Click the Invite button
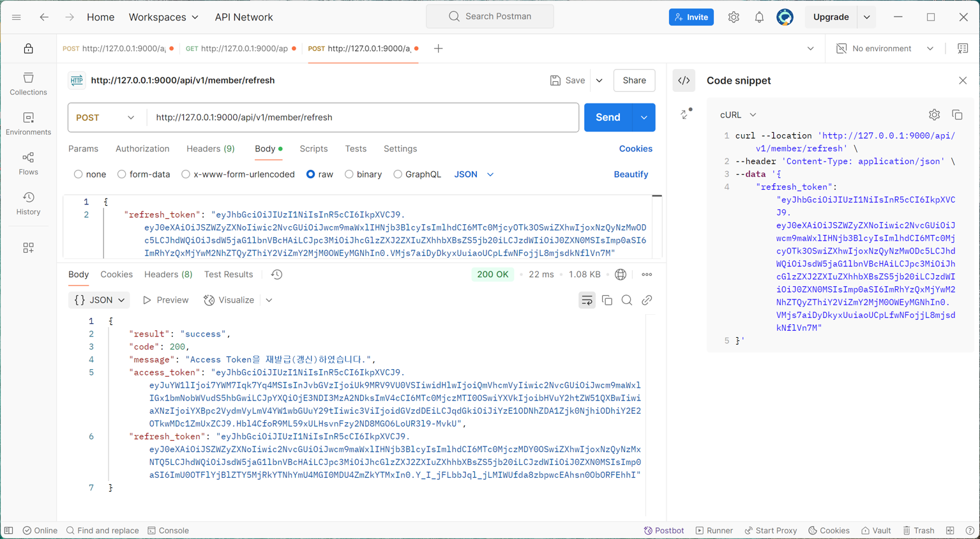Viewport: 980px width, 539px height. [691, 17]
